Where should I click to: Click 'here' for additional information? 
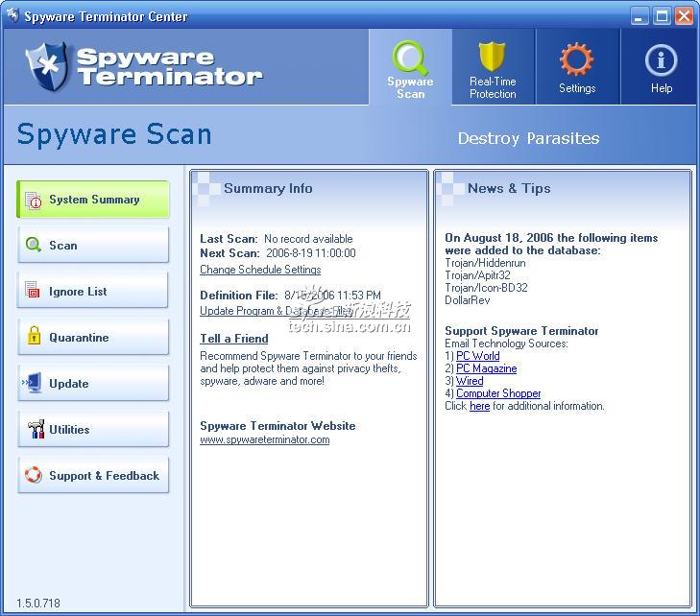(x=480, y=406)
